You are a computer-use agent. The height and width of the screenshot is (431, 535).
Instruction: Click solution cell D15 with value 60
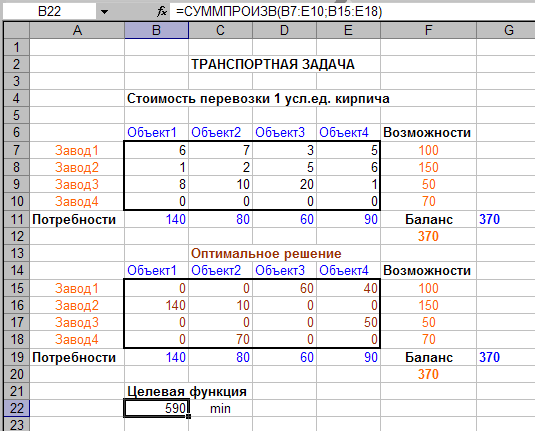tap(284, 288)
